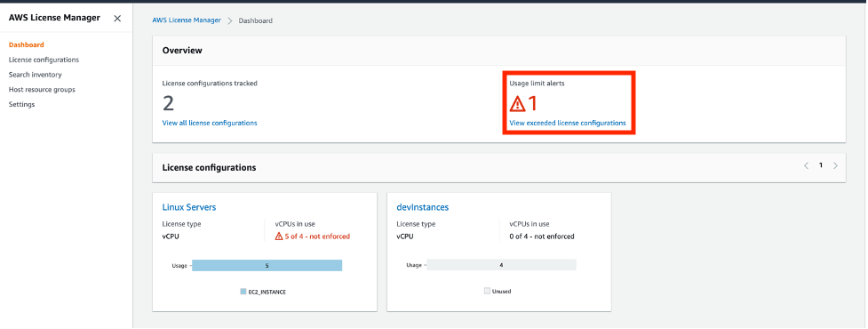Click the warning icon next to 5 of 4
Viewport: 868px width, 329px height.
[x=279, y=237]
